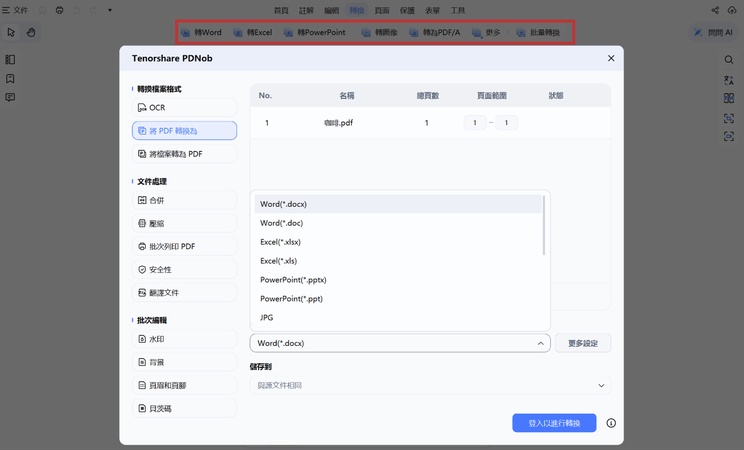The height and width of the screenshot is (450, 744).
Task: Click the undo arrow icon
Action: (x=76, y=10)
